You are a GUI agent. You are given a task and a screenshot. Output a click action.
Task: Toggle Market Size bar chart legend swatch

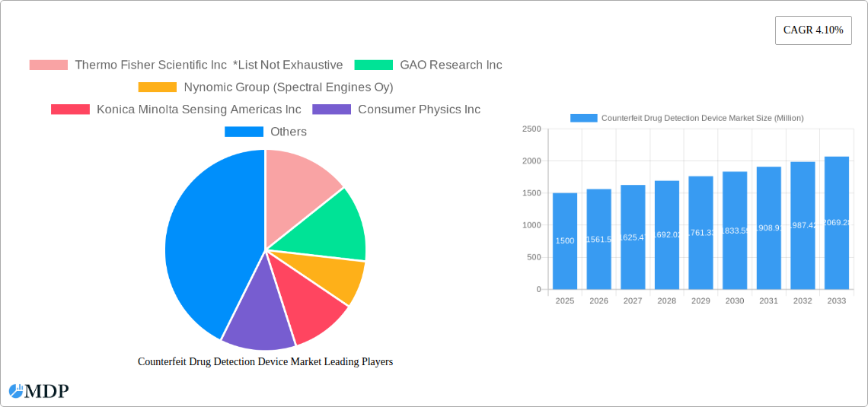click(x=583, y=118)
